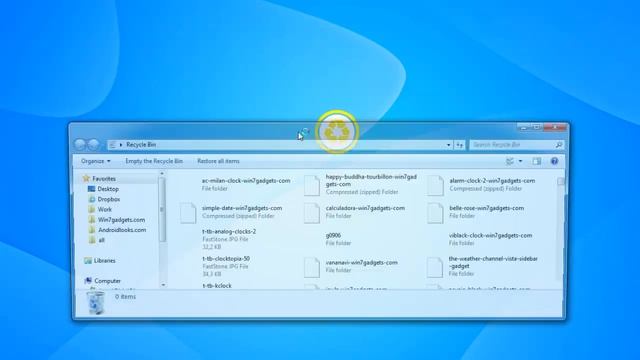
Task: Open the address bar history dropdown
Action: [448, 144]
